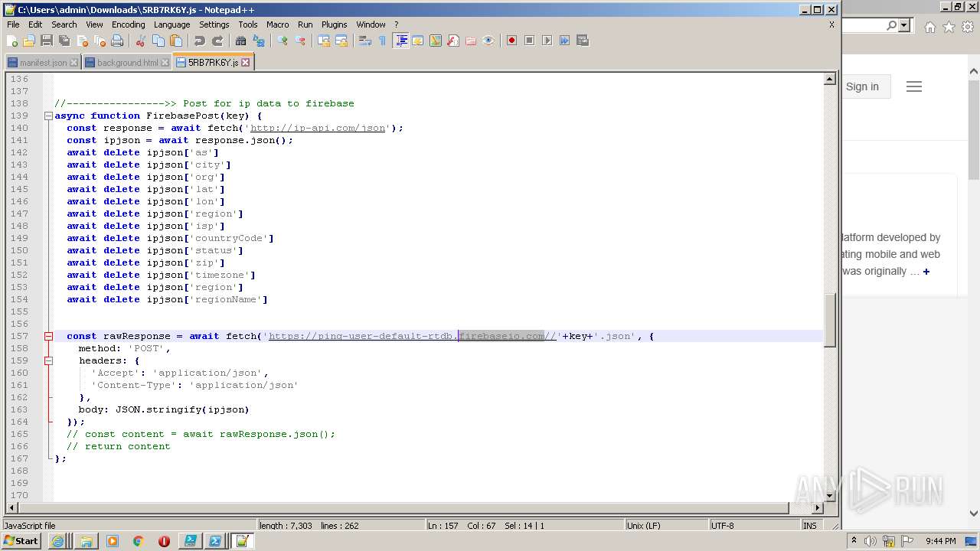Click the macro Playback icon

547,41
